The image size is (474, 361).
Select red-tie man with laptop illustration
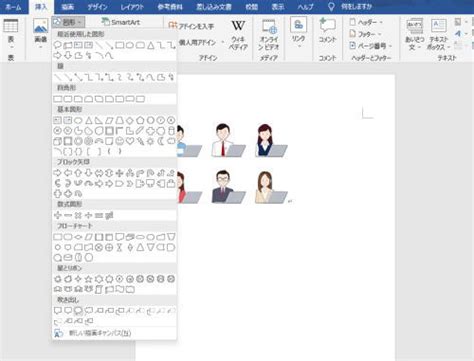tap(228, 140)
